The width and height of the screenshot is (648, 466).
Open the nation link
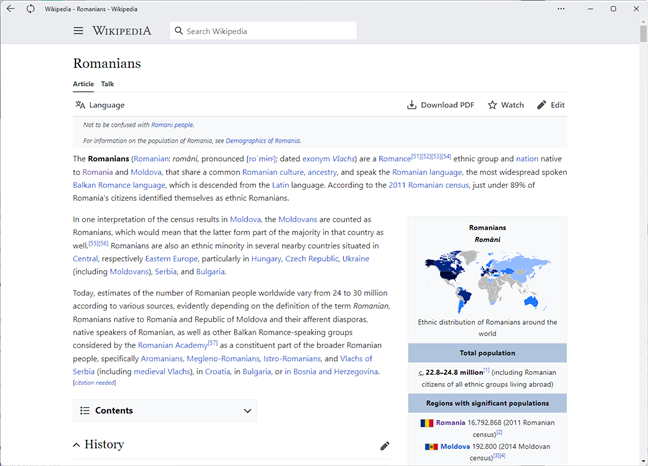(527, 159)
